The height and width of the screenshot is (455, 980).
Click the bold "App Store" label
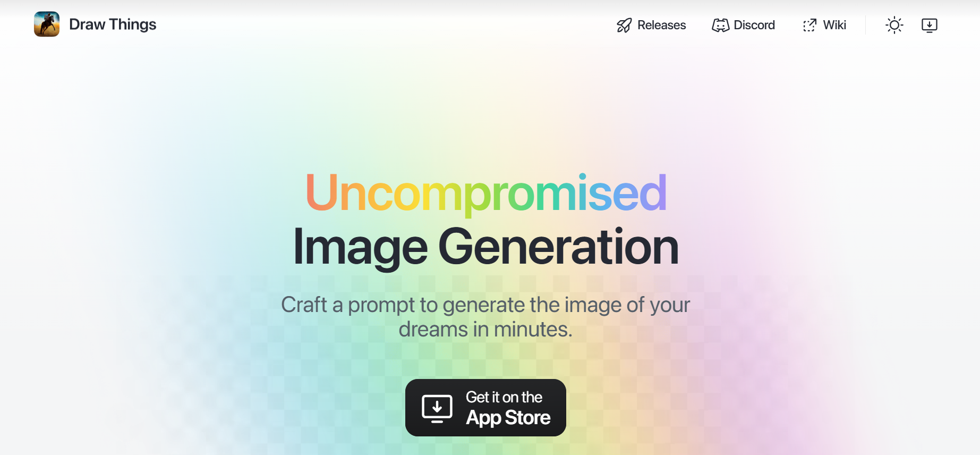click(x=508, y=418)
